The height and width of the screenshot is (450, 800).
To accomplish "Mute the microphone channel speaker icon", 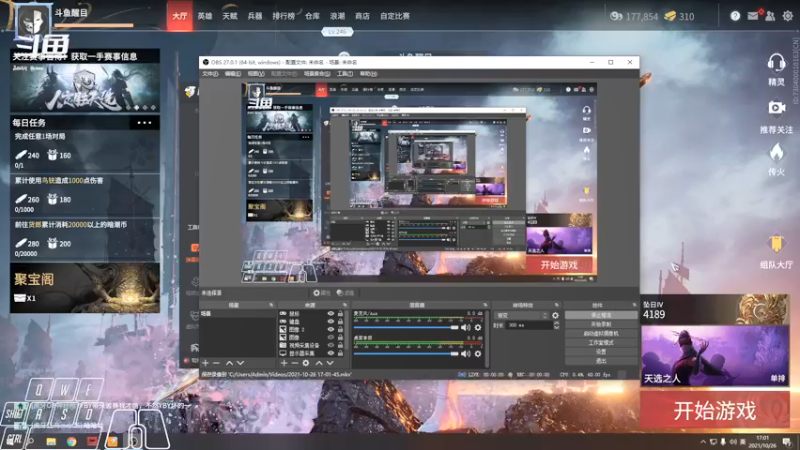I will click(466, 328).
